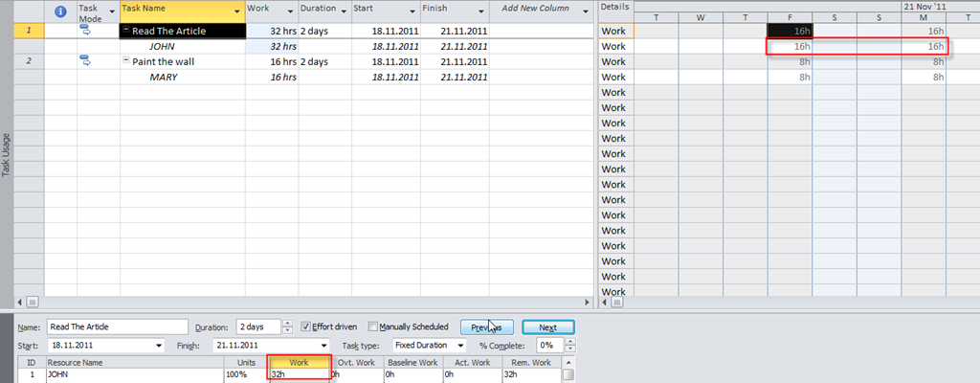Viewport: 980px width, 383px height.
Task: Click the Next button
Action: (547, 327)
